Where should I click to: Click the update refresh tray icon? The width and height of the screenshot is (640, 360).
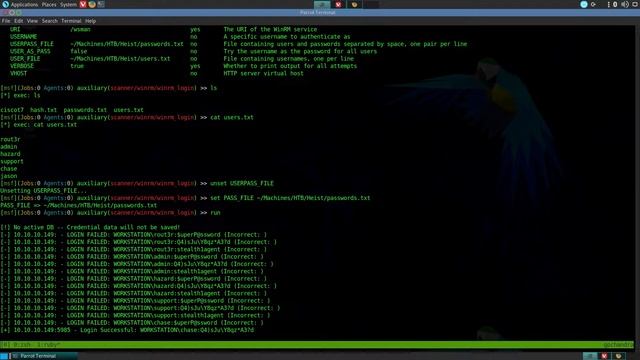(x=593, y=4)
